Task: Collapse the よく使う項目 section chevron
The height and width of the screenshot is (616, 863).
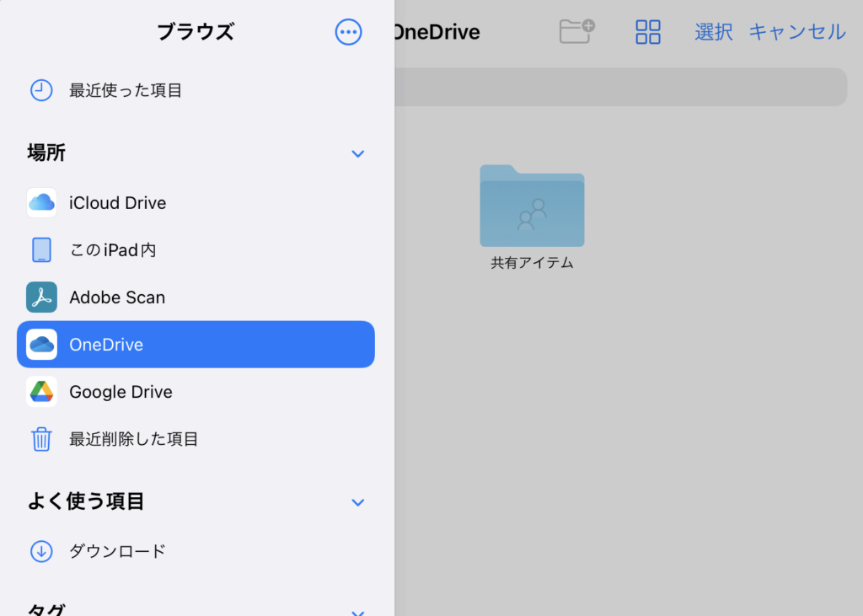Action: point(357,502)
